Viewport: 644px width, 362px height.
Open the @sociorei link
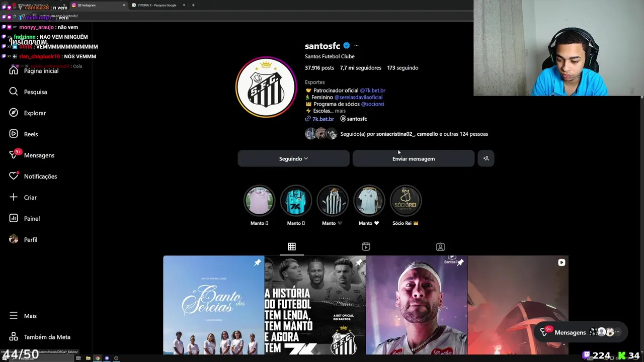pos(372,104)
